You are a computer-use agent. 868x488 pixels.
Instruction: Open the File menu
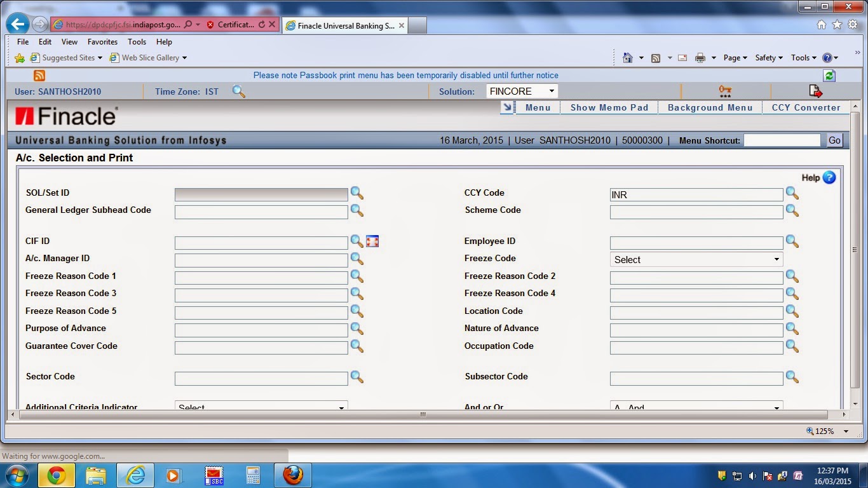coord(23,42)
